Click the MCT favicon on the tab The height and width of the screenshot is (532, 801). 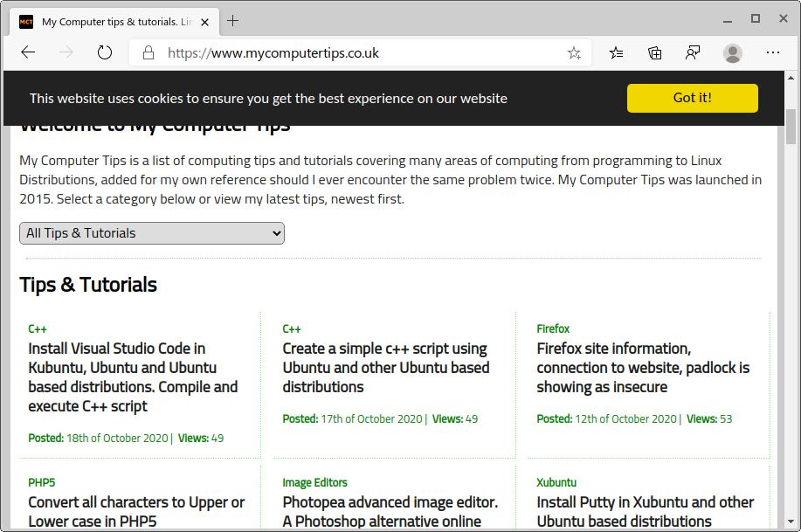[26, 22]
